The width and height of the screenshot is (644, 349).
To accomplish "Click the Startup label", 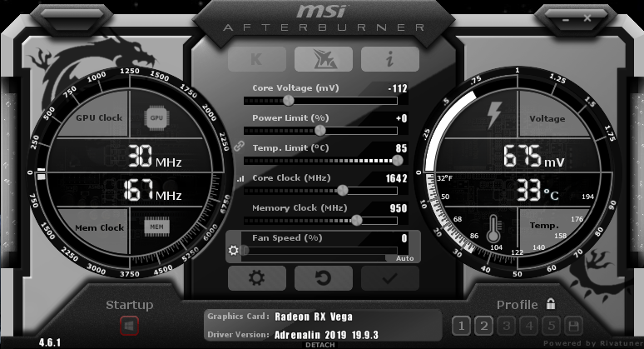I will click(129, 305).
